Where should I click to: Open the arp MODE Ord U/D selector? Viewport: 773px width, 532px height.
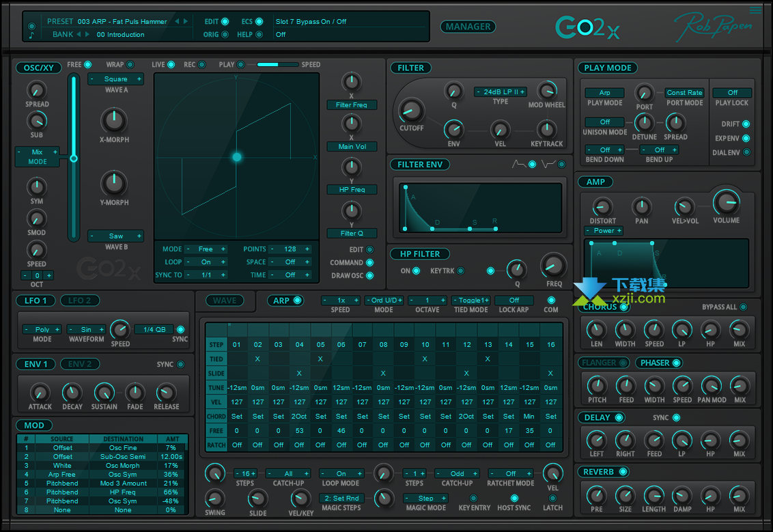(x=384, y=300)
